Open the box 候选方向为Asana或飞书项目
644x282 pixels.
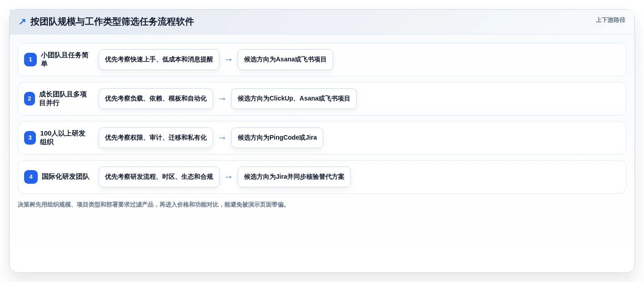click(285, 60)
